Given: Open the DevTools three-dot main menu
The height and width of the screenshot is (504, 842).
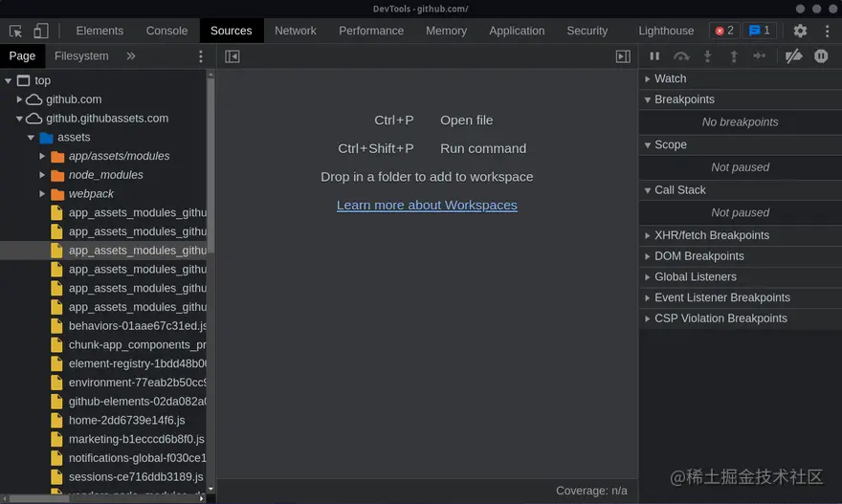Looking at the screenshot, I should pos(827,31).
